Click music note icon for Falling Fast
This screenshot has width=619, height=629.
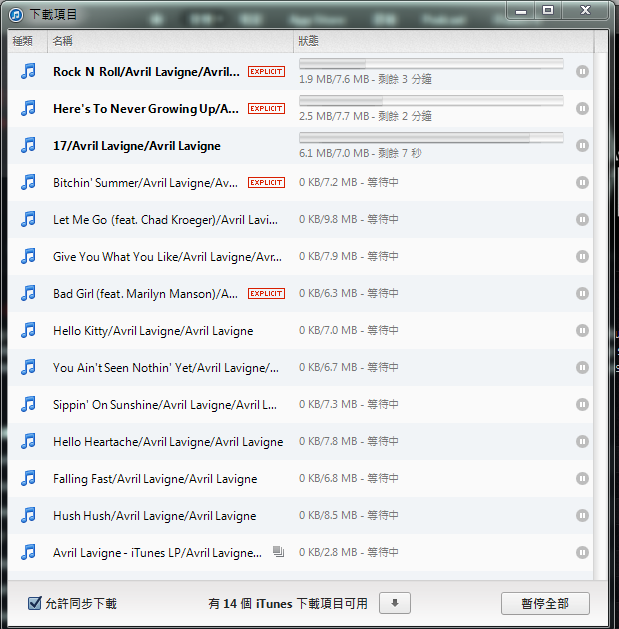pos(28,478)
